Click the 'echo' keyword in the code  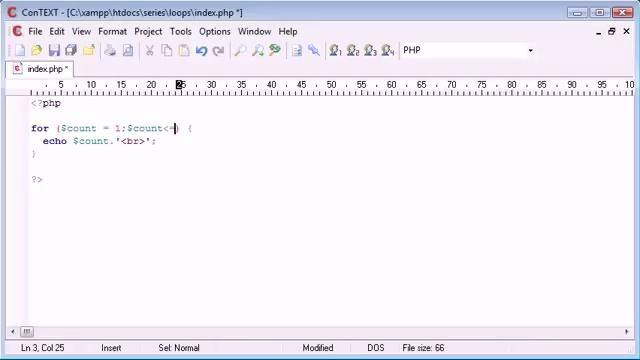click(x=55, y=141)
